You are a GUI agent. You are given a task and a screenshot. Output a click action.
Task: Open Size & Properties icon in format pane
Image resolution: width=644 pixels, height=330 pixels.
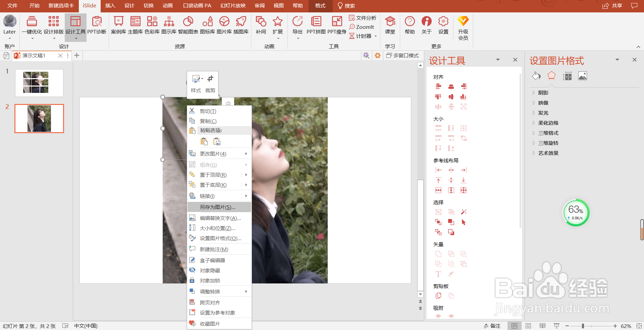click(567, 76)
